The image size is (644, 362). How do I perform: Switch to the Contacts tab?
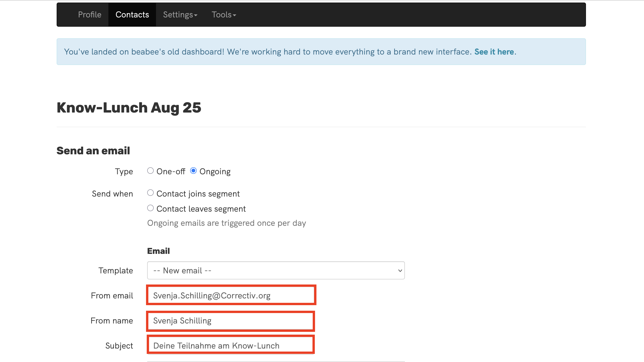tap(132, 14)
